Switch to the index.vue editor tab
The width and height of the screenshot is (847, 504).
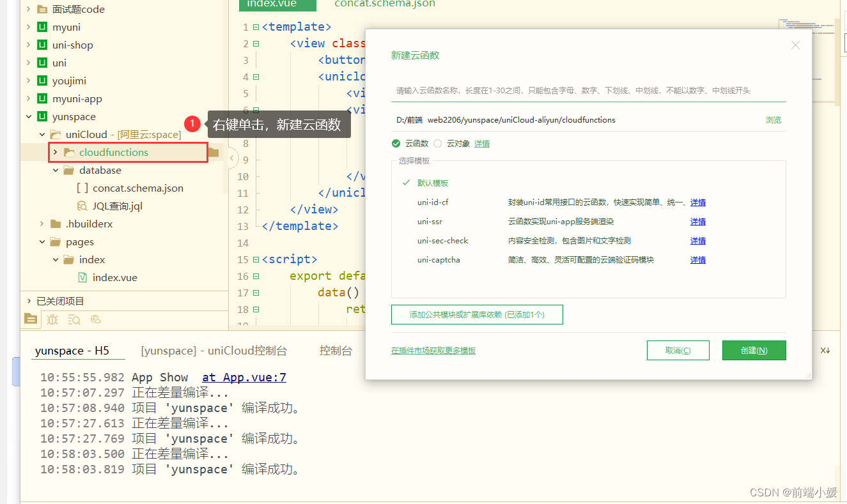tap(277, 4)
